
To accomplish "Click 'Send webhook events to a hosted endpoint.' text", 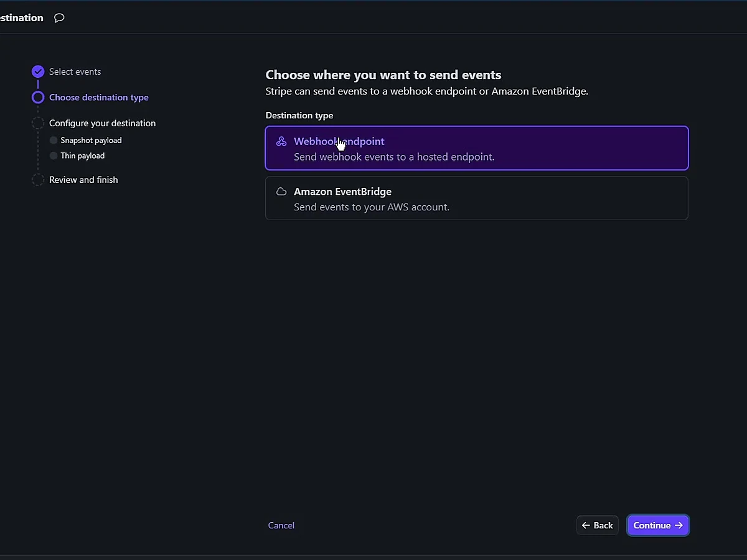I will point(394,157).
